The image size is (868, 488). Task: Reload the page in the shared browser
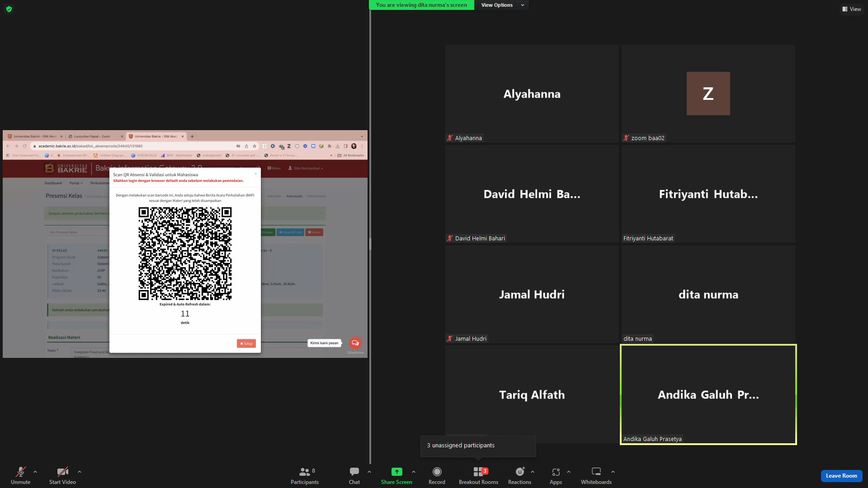coord(24,146)
